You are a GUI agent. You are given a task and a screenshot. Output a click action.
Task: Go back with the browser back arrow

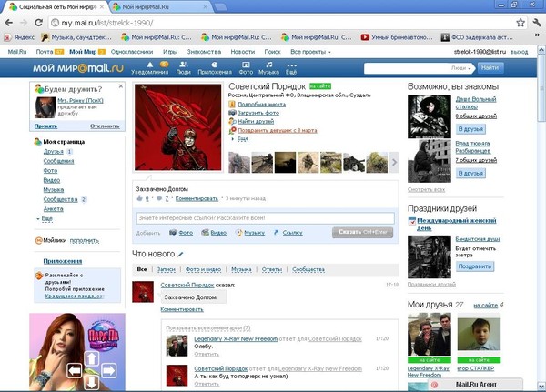pos(9,23)
